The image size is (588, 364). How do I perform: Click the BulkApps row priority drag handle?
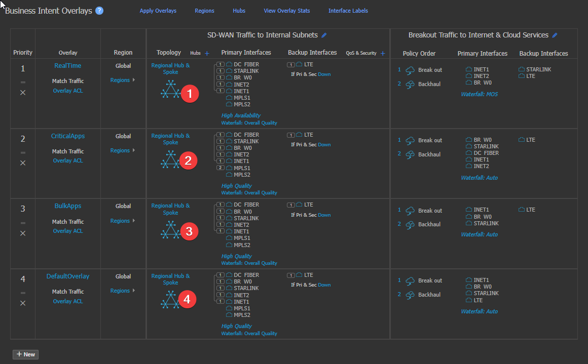point(23,223)
